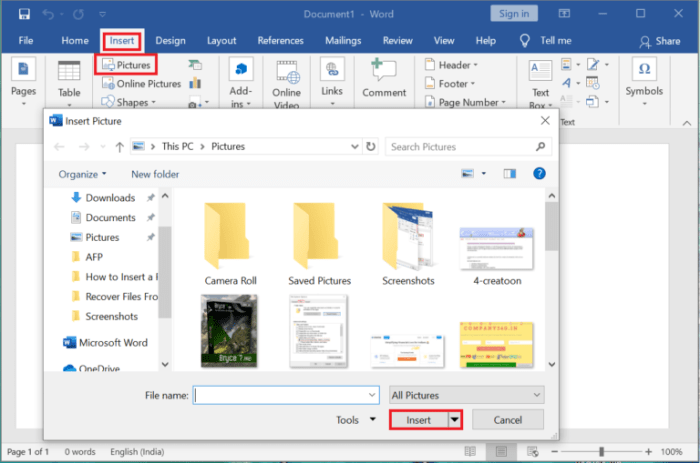700x463 pixels.
Task: Click the Add-ins icon
Action: click(241, 70)
